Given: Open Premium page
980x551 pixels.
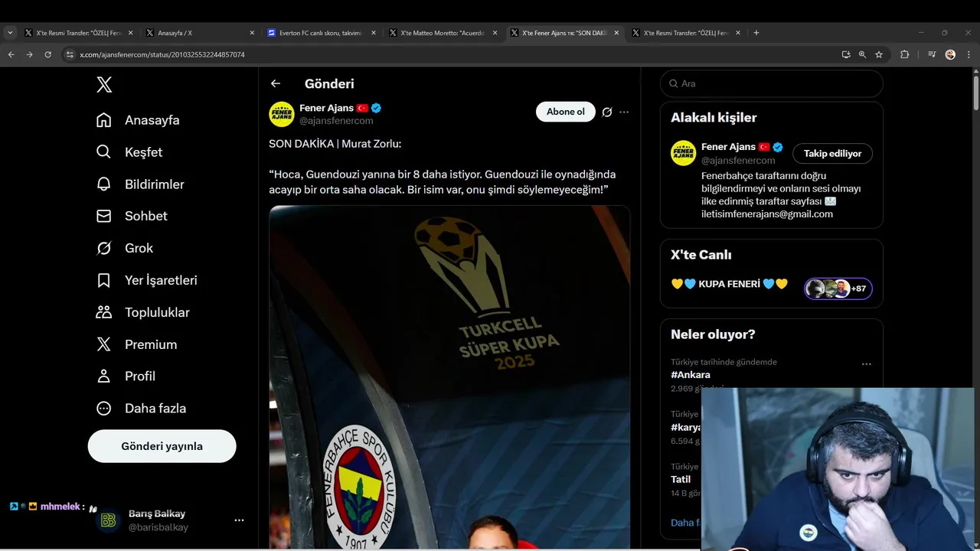Looking at the screenshot, I should (136, 344).
